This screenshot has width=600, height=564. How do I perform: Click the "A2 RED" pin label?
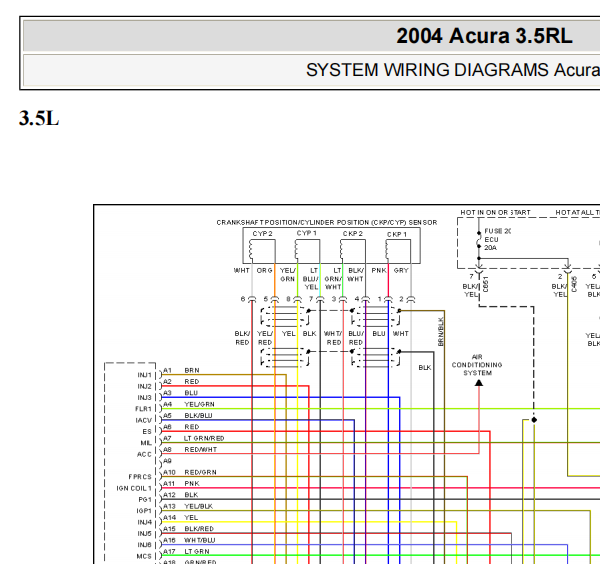[181, 382]
